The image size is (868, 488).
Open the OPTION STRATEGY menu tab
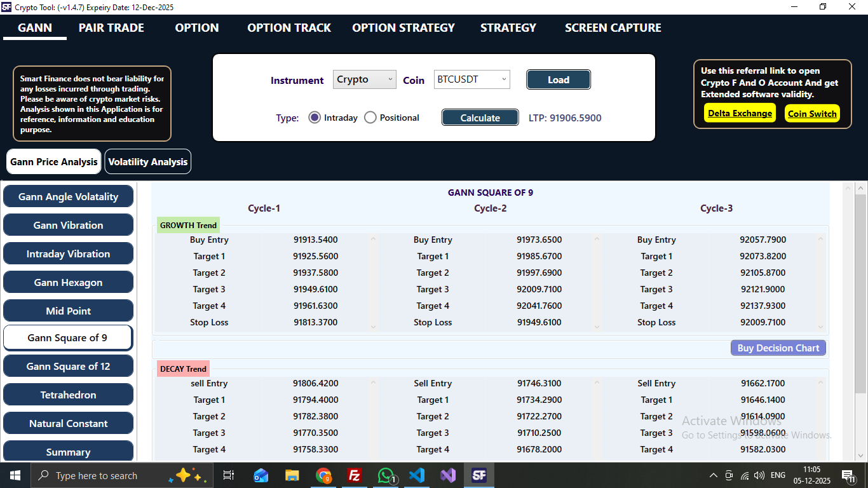pyautogui.click(x=403, y=27)
